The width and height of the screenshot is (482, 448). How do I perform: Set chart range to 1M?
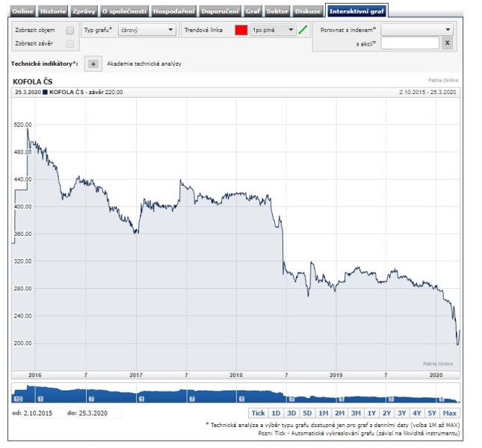[323, 413]
